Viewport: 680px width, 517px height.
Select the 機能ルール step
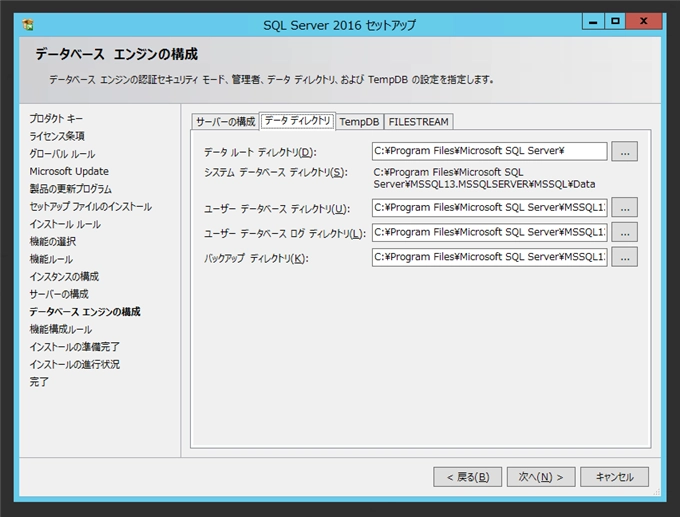51,259
